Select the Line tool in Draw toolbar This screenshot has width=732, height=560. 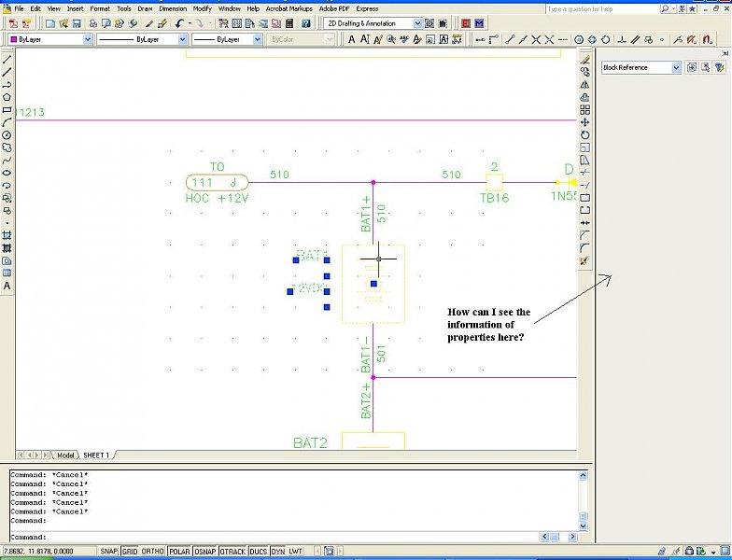(x=7, y=60)
